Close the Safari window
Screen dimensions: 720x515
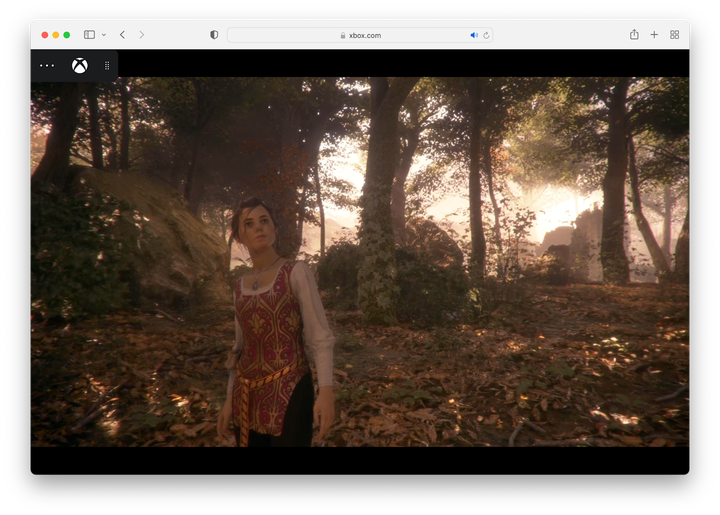pos(45,35)
